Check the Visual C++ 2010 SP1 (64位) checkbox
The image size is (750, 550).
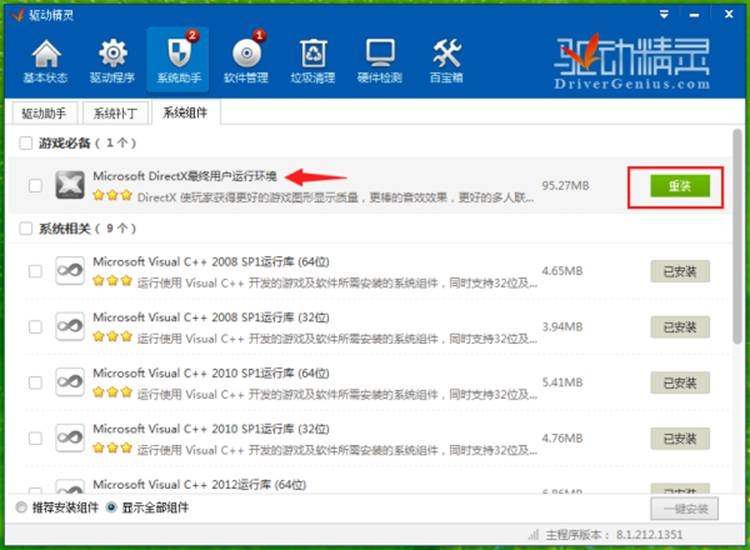point(35,383)
